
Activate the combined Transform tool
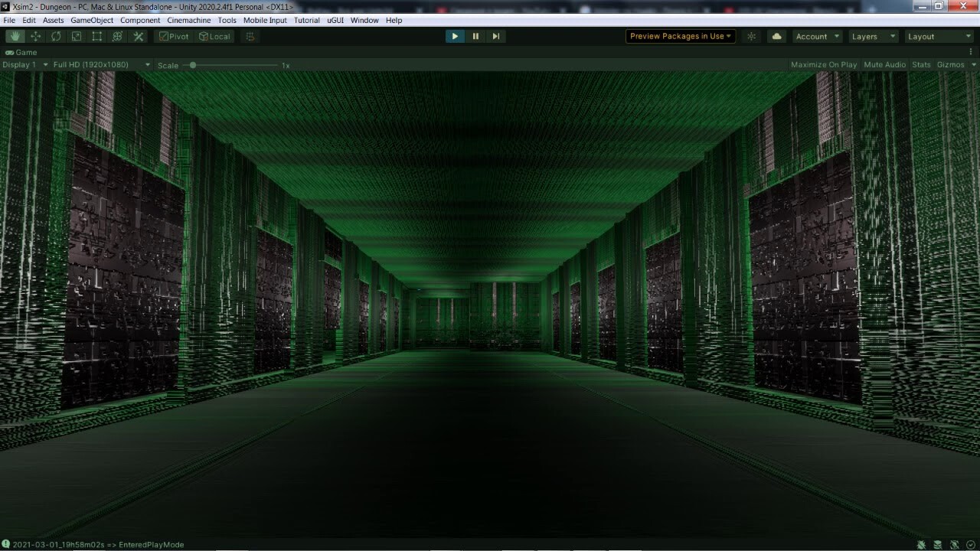tap(116, 36)
